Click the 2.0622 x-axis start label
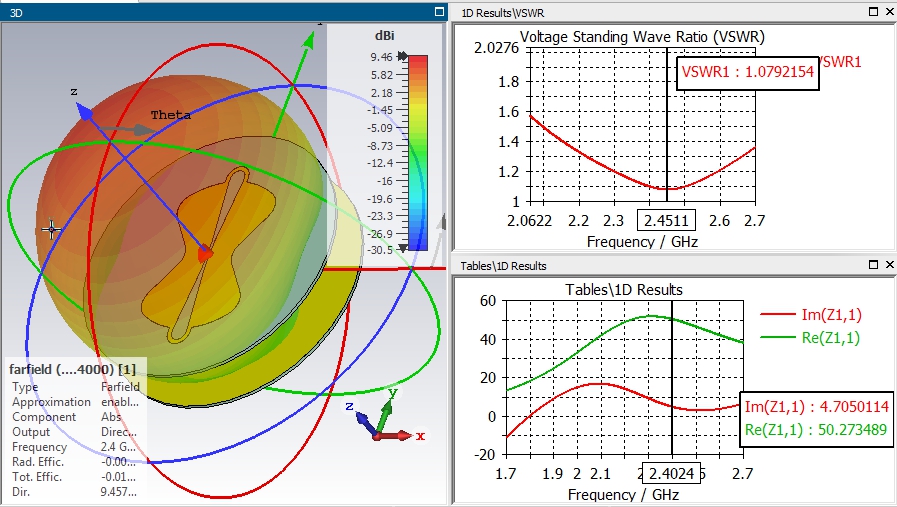Screen dimensions: 897x507 [529, 221]
